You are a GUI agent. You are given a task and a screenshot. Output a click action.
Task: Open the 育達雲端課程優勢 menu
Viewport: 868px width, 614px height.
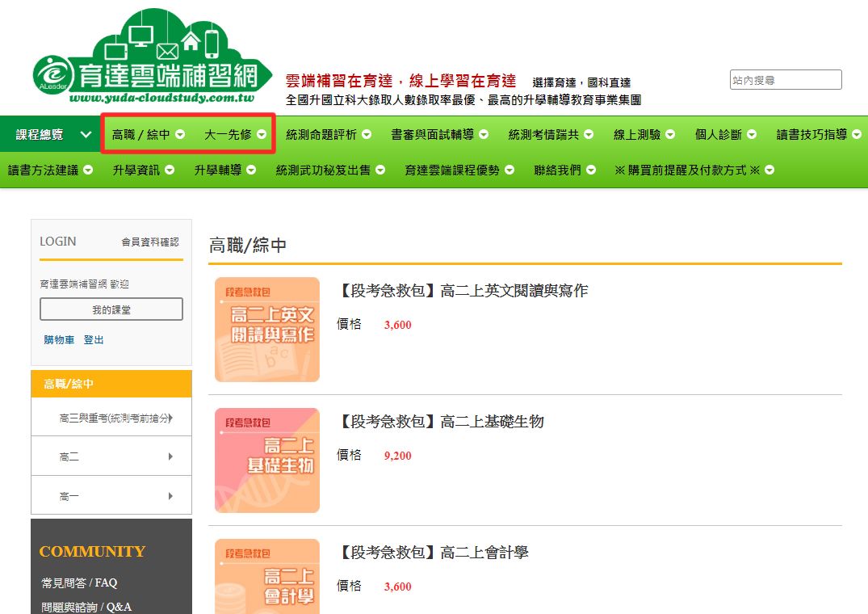pyautogui.click(x=452, y=170)
